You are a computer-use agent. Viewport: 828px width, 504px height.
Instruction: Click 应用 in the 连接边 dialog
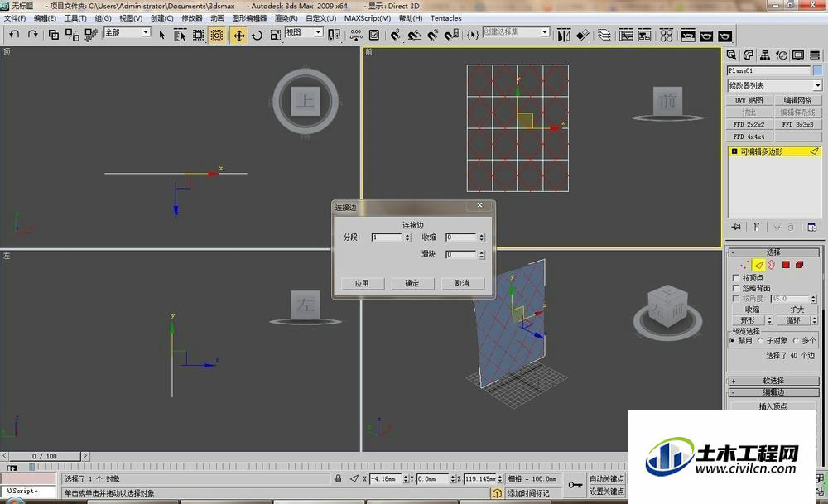coord(362,283)
